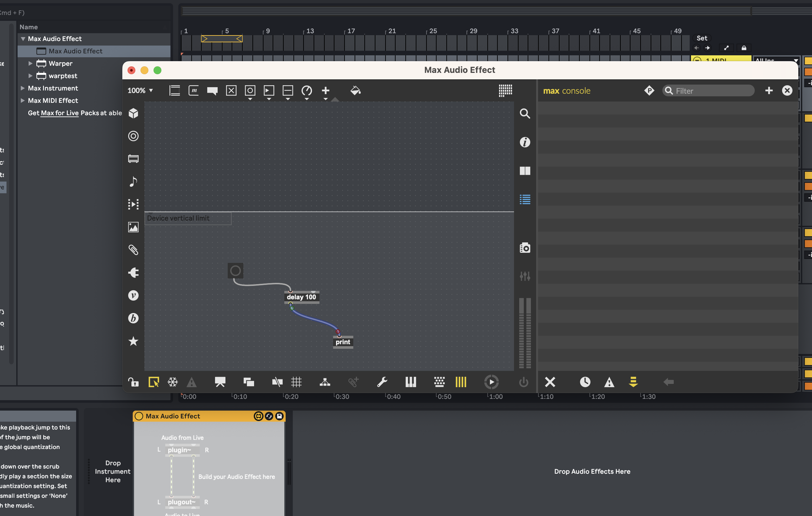Toggle the audio power button
This screenshot has width=812, height=516.
point(523,382)
